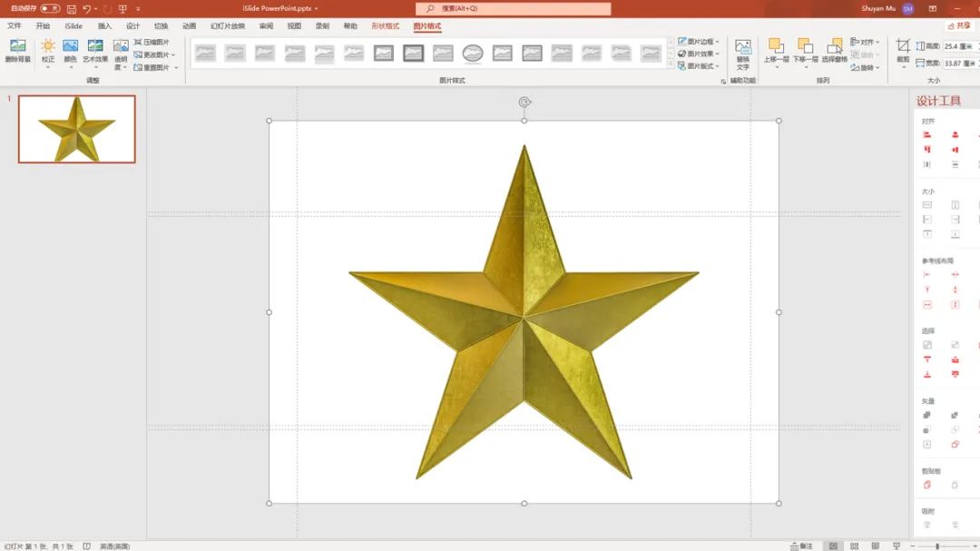
Task: Click the Alt Text (替换文字) icon
Action: 742,54
